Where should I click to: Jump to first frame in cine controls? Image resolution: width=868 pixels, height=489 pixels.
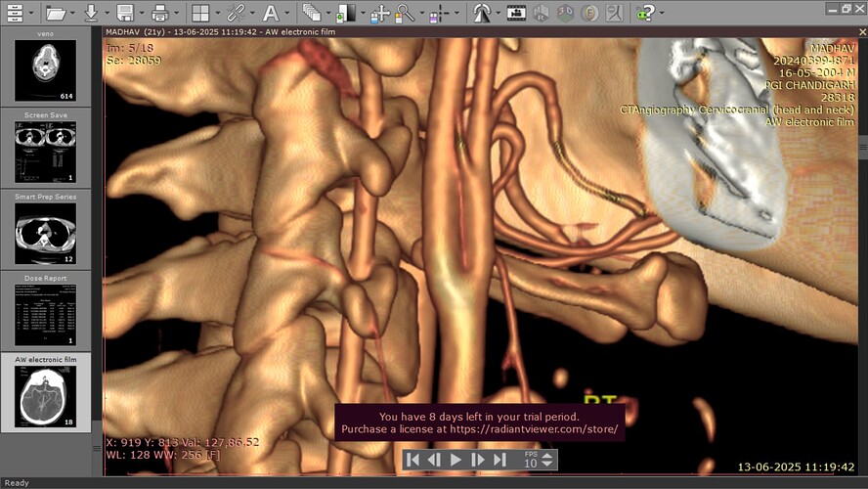click(412, 460)
